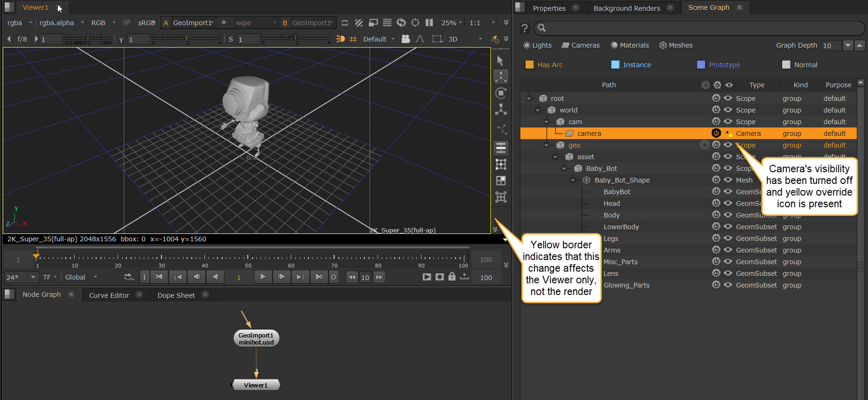Screen dimensions: 868x400
Task: Click the Meshes filter button
Action: pos(676,45)
